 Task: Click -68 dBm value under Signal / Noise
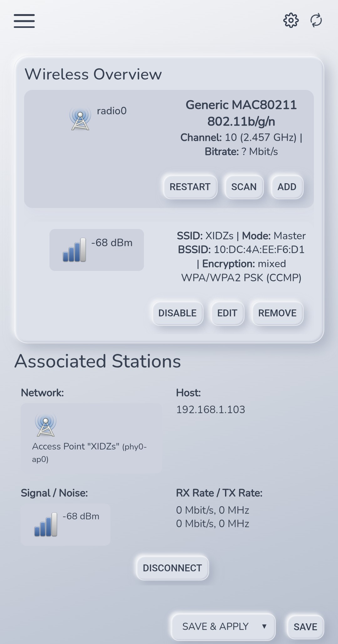coord(81,516)
